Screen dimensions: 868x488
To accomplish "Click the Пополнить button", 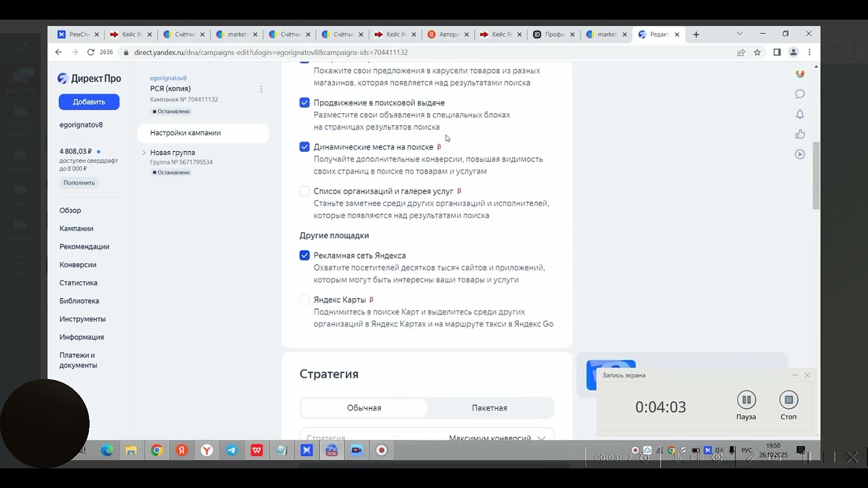I will tap(79, 183).
